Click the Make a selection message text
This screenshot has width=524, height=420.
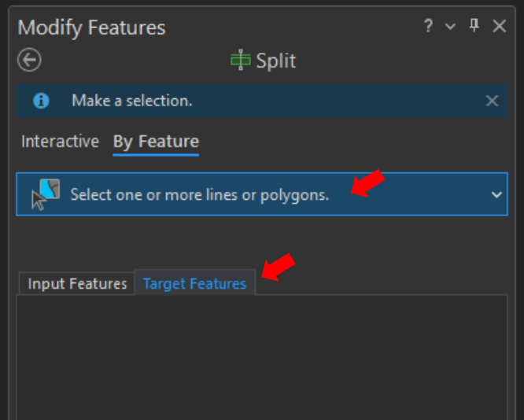132,101
